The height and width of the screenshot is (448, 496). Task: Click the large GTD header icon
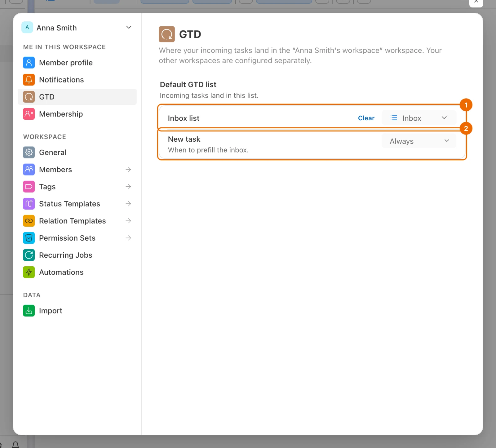click(167, 34)
